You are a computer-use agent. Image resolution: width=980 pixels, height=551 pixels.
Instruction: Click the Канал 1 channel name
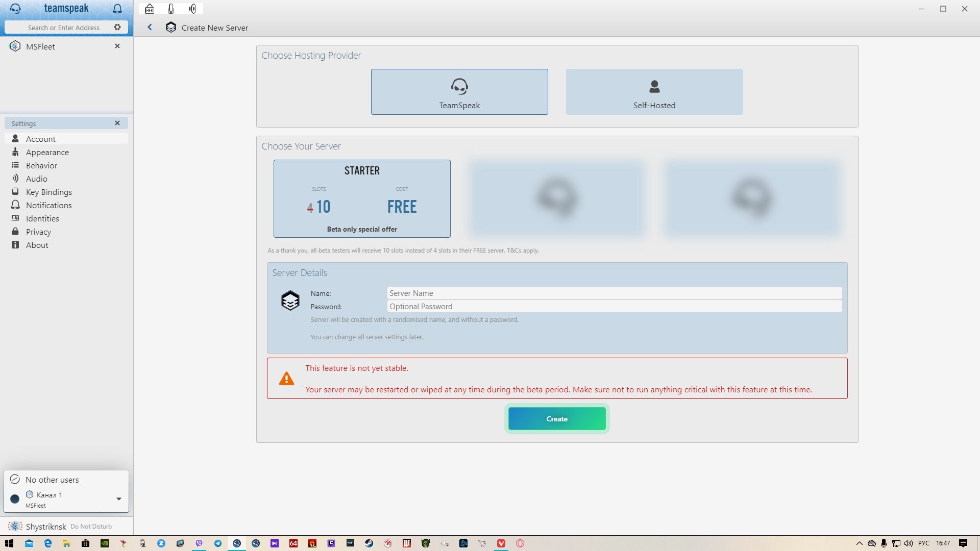pos(50,495)
